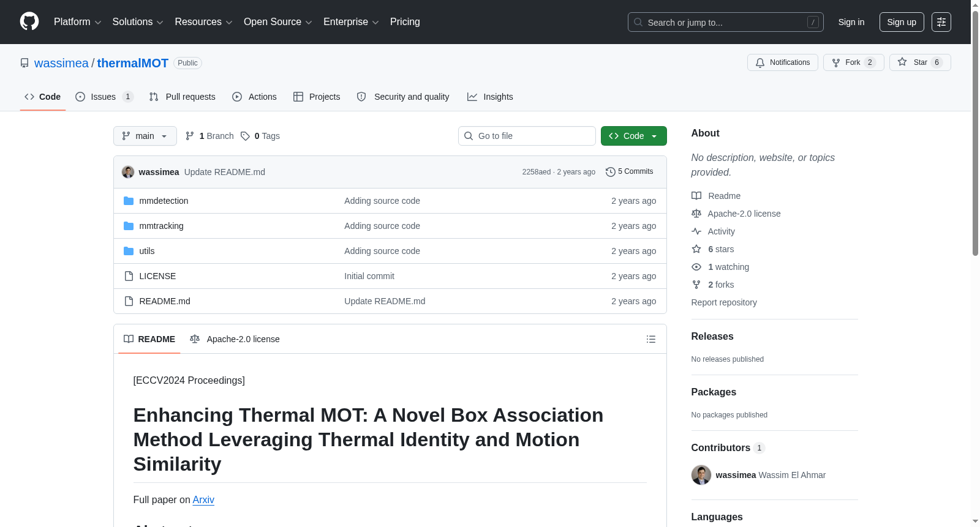Click the LICENSE file icon
The image size is (980, 527).
(129, 276)
